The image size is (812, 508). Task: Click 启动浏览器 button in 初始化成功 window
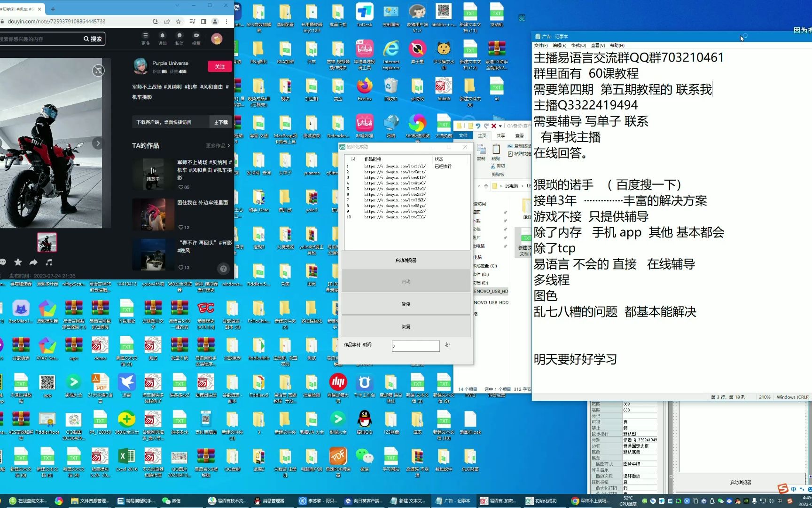406,260
